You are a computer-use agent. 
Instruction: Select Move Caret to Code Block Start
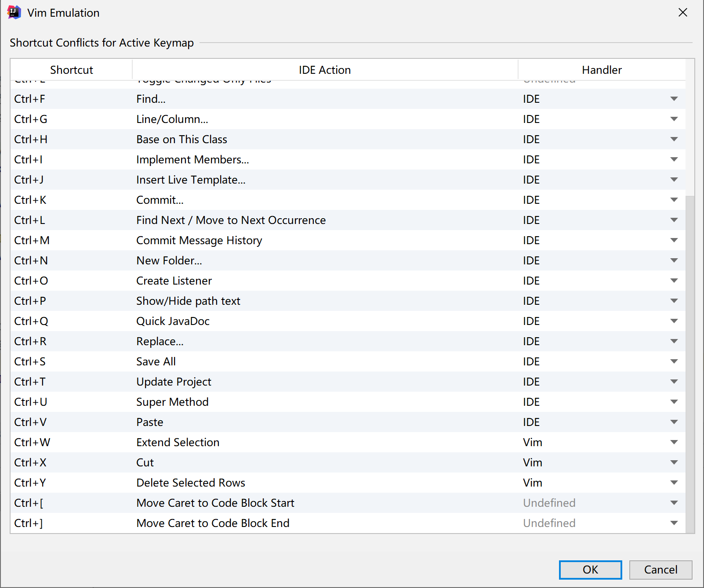click(348, 503)
